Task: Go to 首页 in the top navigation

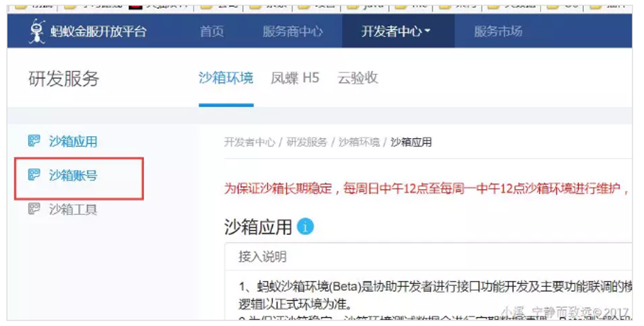Action: (x=212, y=31)
